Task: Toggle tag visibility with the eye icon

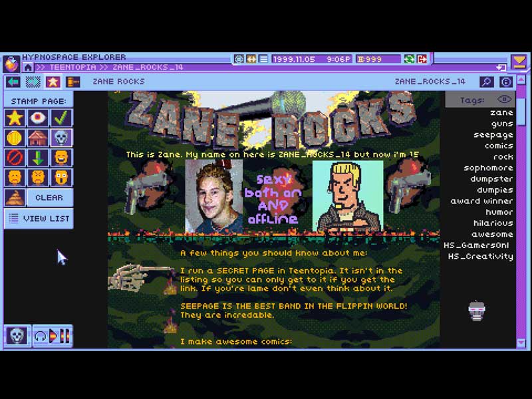Action: [504, 100]
